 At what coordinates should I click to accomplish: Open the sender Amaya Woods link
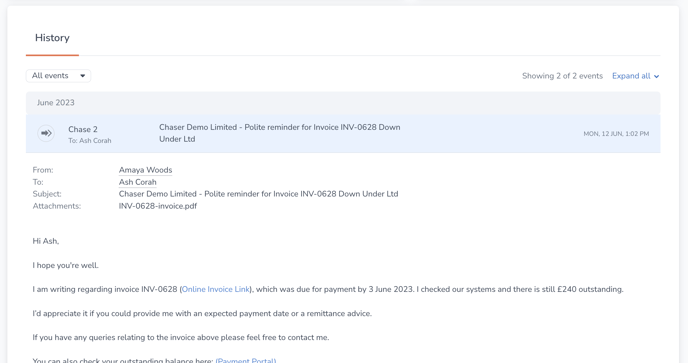point(145,170)
